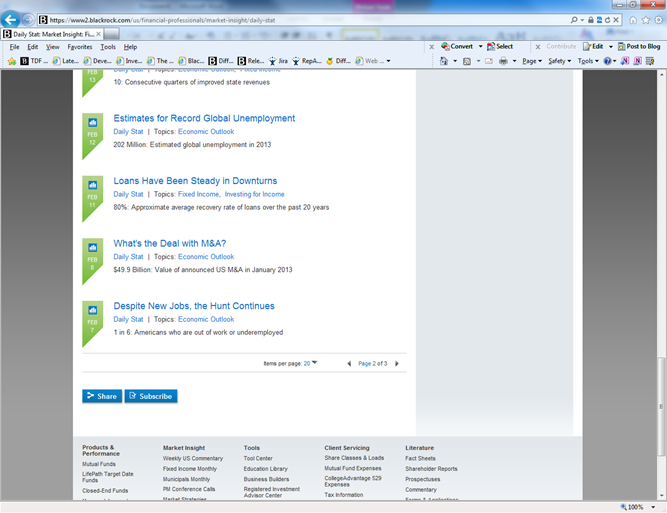Go to previous page with left pagination arrow
Viewport: 667px width, 513px height.
point(349,364)
